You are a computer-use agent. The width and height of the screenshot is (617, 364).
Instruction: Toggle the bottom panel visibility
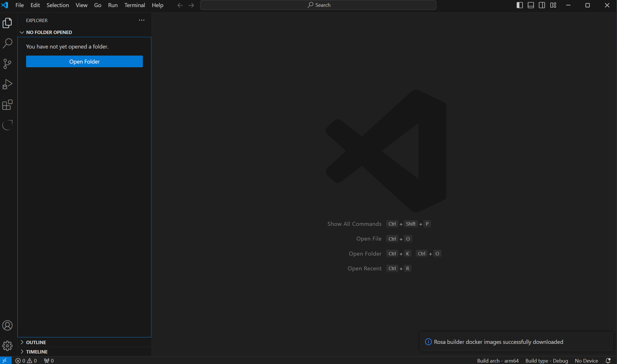tap(531, 5)
